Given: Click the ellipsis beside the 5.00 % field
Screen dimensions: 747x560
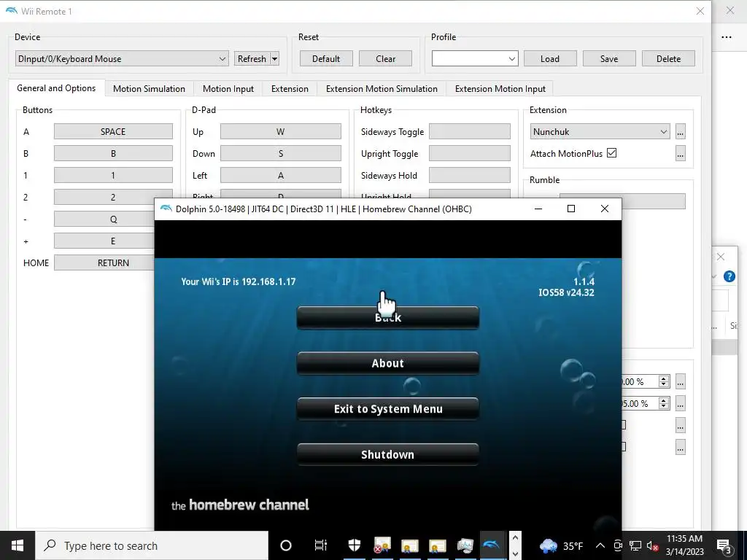Looking at the screenshot, I should [x=681, y=403].
